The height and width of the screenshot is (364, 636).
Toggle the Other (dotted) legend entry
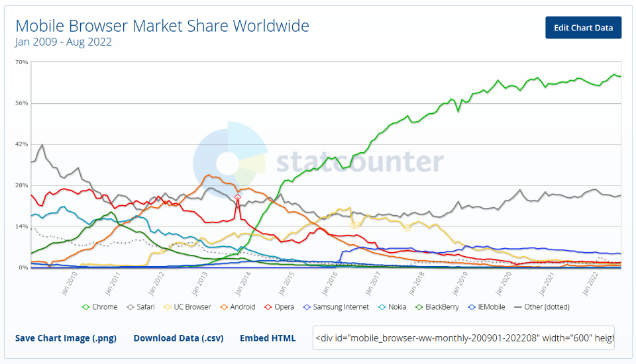pos(541,307)
